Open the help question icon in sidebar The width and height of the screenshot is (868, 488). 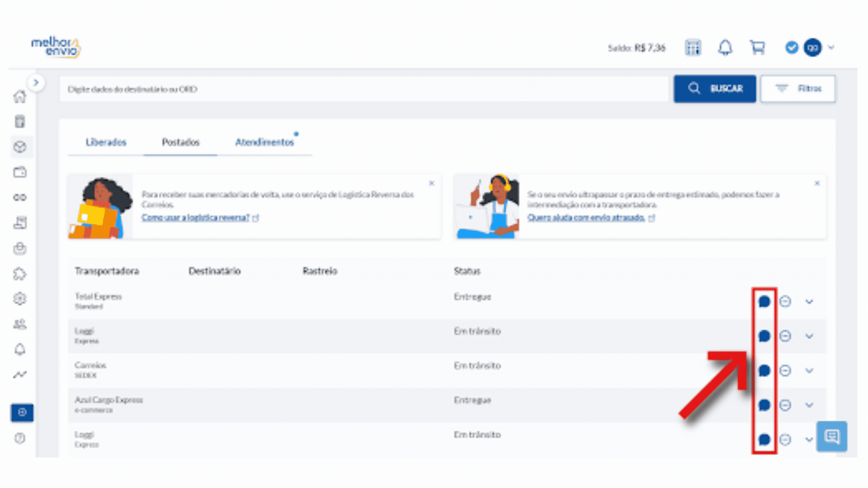click(x=20, y=438)
